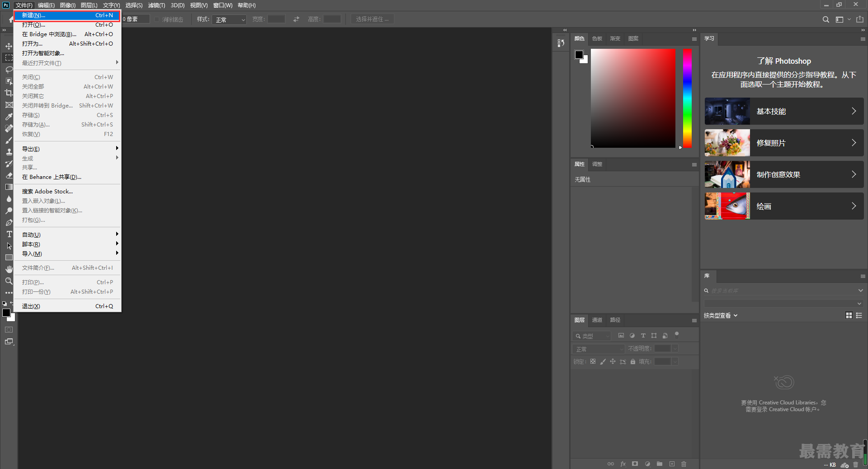Viewport: 868px width, 469px height.
Task: Open the 样式 style dropdown
Action: click(229, 19)
